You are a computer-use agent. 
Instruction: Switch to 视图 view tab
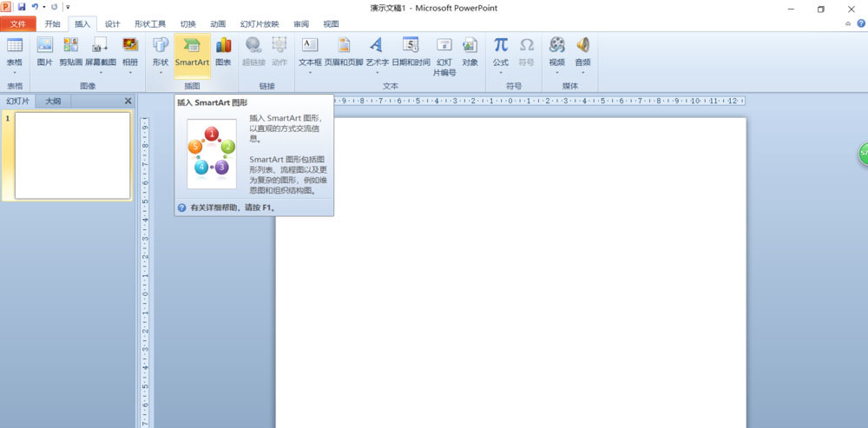pos(331,23)
